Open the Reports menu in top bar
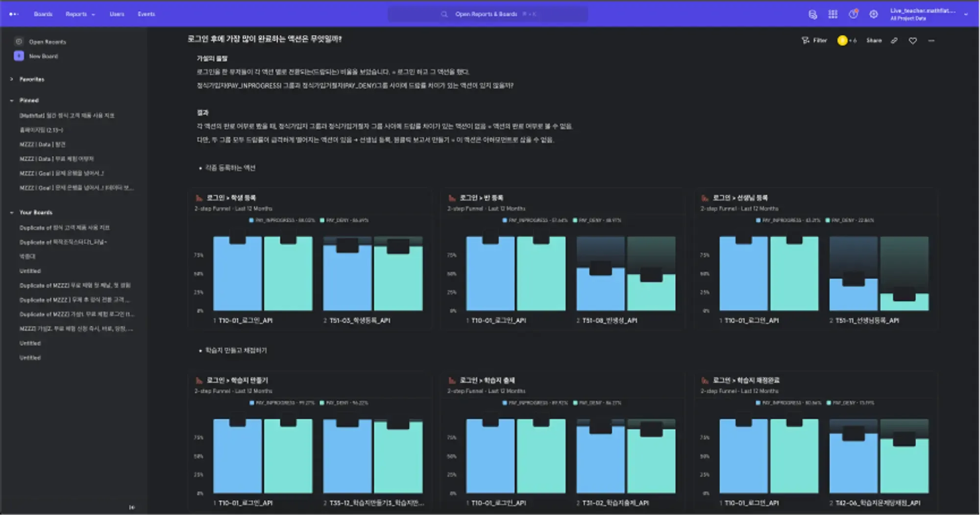 (x=80, y=14)
